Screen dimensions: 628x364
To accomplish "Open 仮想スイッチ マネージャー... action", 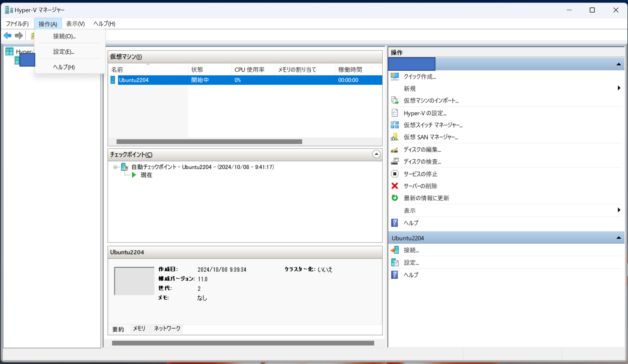I will 433,125.
